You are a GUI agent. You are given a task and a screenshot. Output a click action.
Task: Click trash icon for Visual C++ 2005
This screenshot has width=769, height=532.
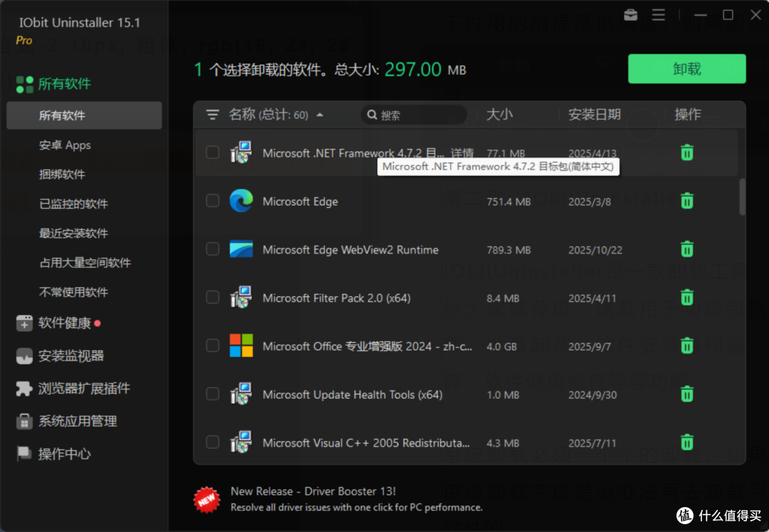(x=687, y=442)
